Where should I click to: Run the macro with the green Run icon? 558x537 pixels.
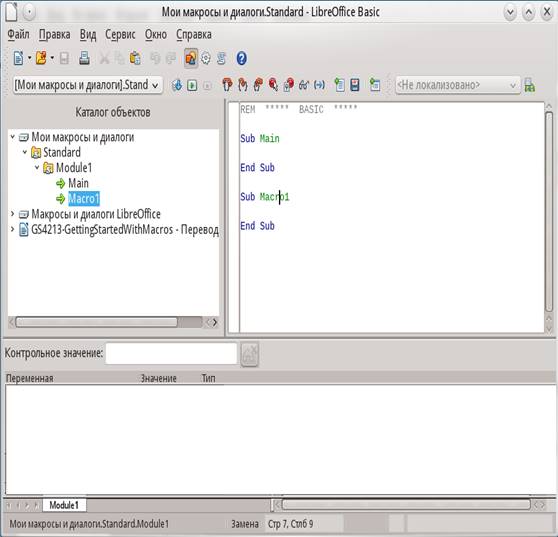pyautogui.click(x=192, y=85)
